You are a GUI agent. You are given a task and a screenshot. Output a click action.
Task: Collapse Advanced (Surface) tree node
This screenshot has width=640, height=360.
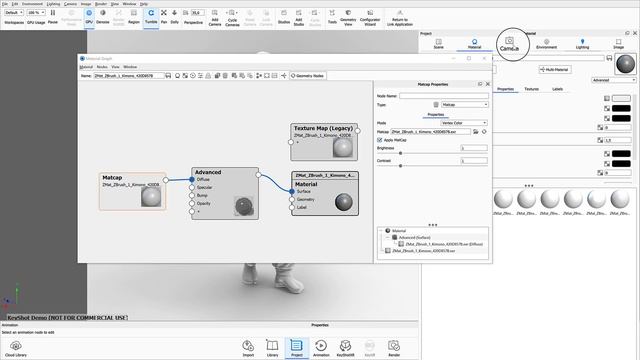[388, 237]
